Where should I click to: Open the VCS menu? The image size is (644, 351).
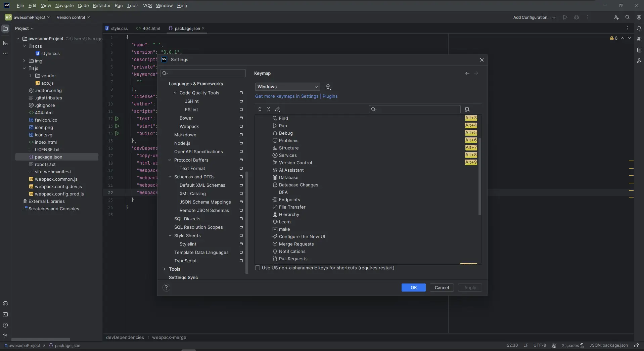tap(147, 6)
